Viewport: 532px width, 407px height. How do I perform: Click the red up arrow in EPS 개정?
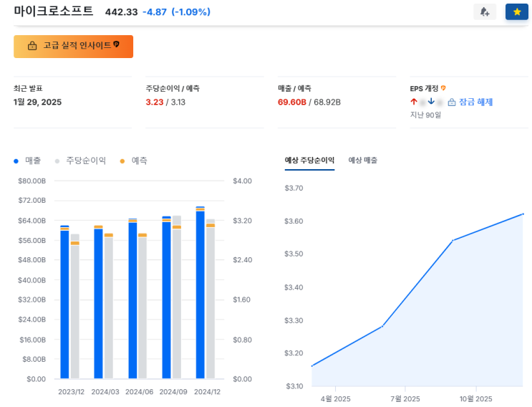coord(414,101)
